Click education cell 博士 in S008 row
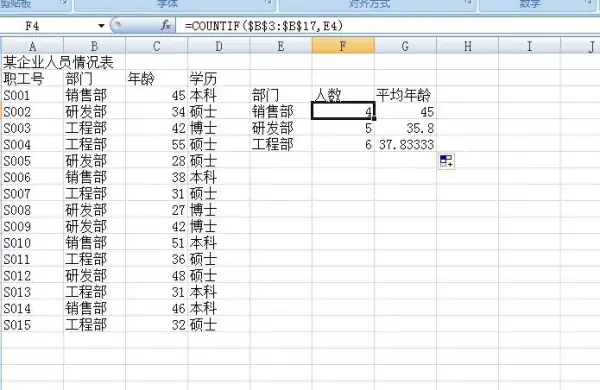 (219, 210)
